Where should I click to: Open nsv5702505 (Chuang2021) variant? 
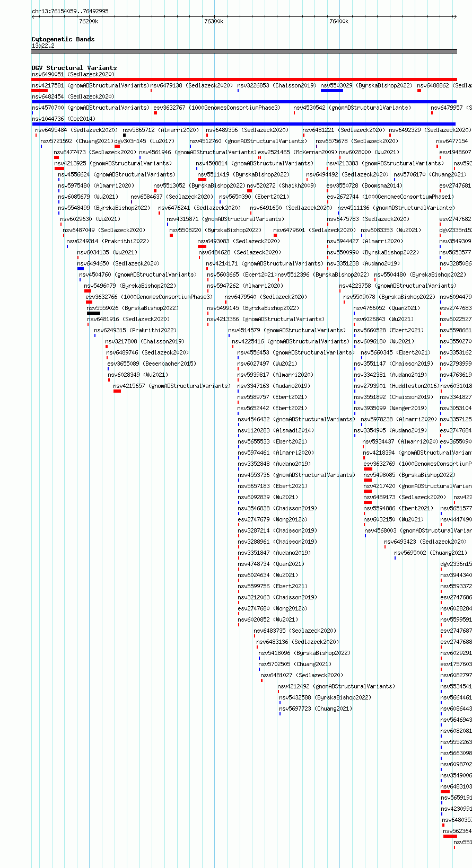click(295, 665)
